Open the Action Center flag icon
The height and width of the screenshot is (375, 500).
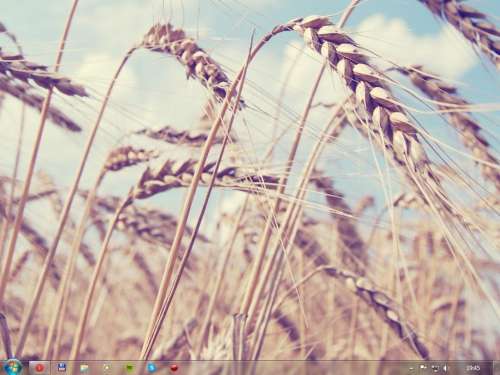click(x=423, y=368)
